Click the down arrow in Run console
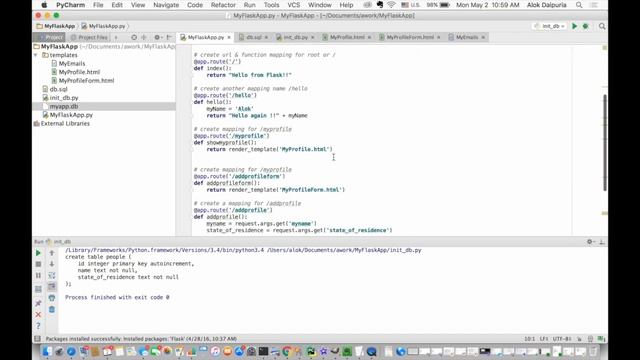Image resolution: width=640 pixels, height=360 pixels. coord(52,264)
